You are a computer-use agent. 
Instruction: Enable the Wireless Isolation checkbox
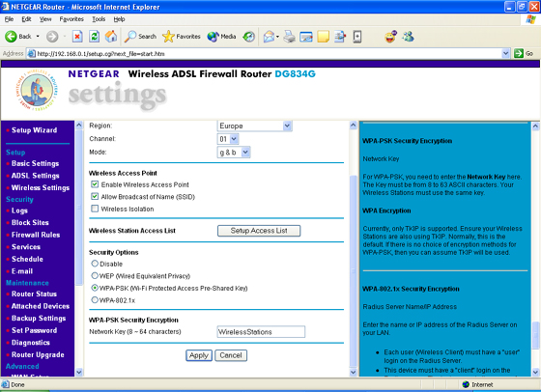[x=95, y=209]
